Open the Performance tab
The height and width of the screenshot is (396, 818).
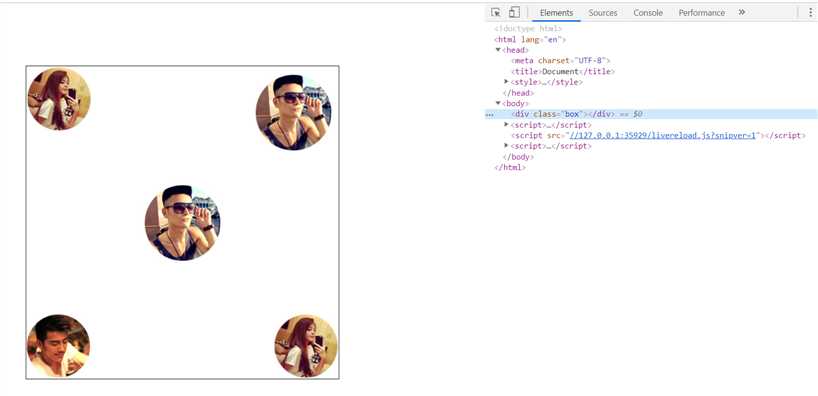tap(702, 13)
